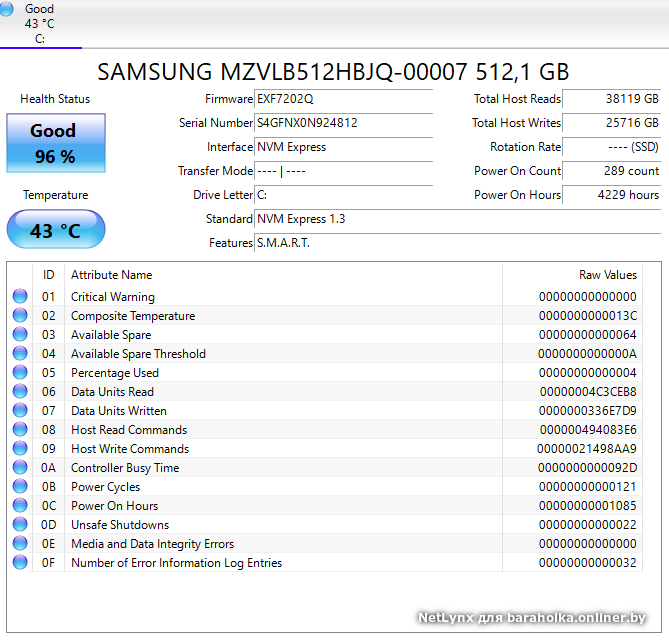This screenshot has width=669, height=641.
Task: Click the status orb for Data Units Written
Action: tap(20, 410)
